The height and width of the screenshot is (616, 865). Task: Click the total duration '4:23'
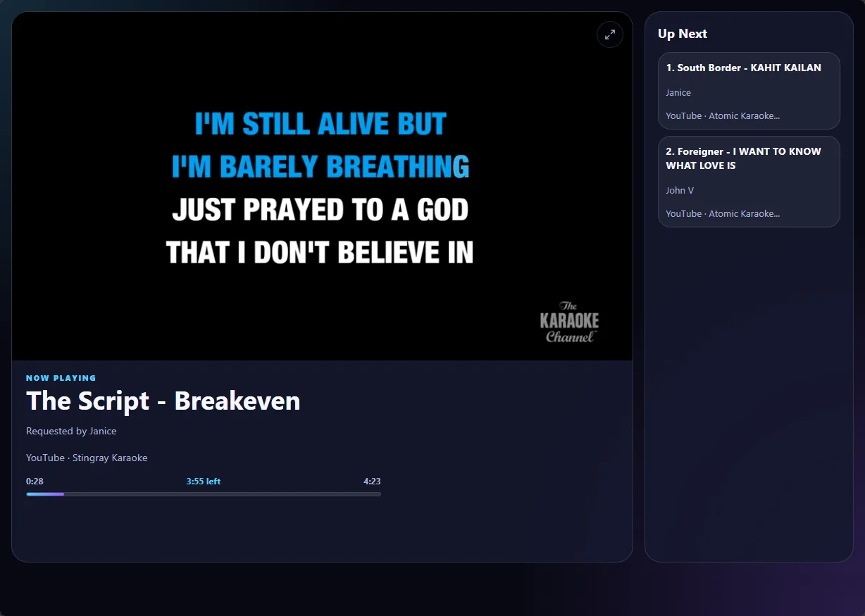click(x=372, y=482)
